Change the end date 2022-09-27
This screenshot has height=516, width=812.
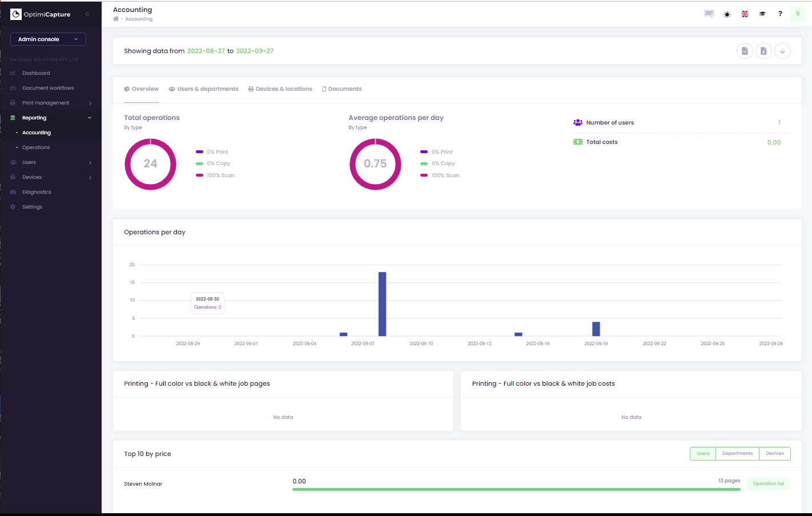click(x=255, y=51)
